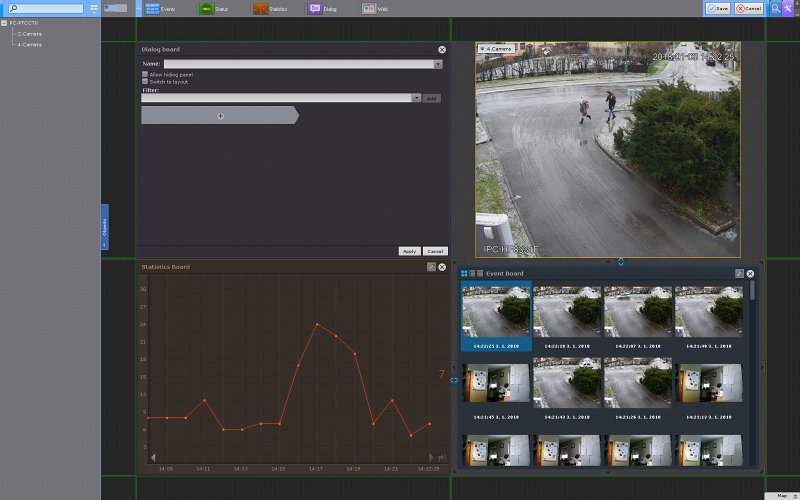Viewport: 800px width, 500px height.
Task: Click the Event Board vertical scrollbar
Action: (752, 292)
